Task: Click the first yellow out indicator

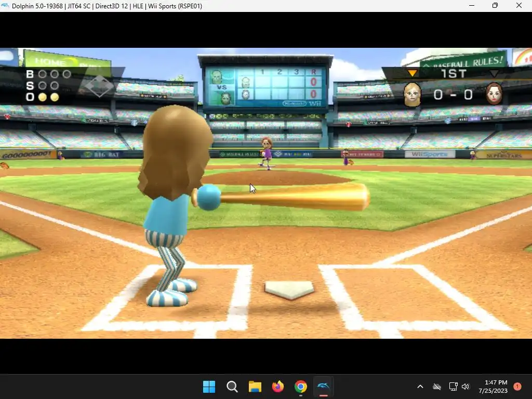Action: coord(43,97)
